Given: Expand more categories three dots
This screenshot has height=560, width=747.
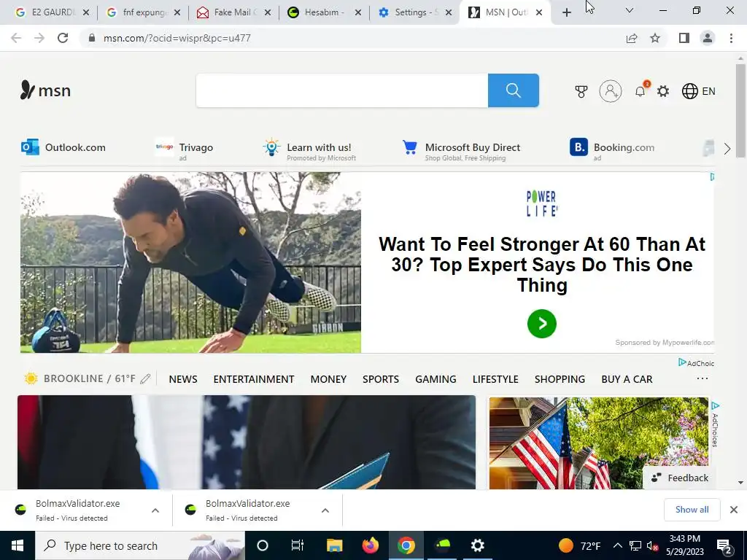Looking at the screenshot, I should click(x=703, y=378).
